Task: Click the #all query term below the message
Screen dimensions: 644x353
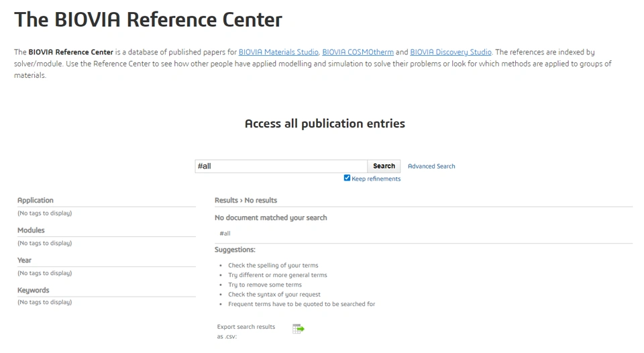Action: (x=225, y=234)
